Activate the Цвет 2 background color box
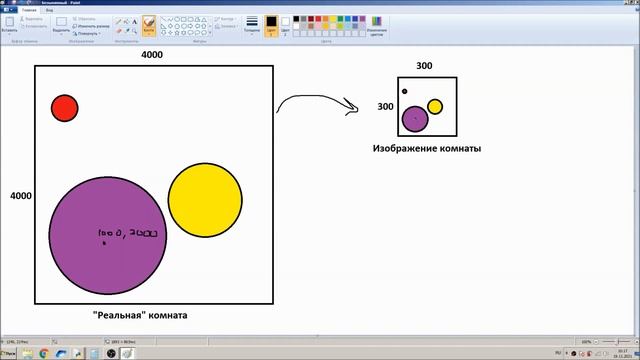 [285, 26]
